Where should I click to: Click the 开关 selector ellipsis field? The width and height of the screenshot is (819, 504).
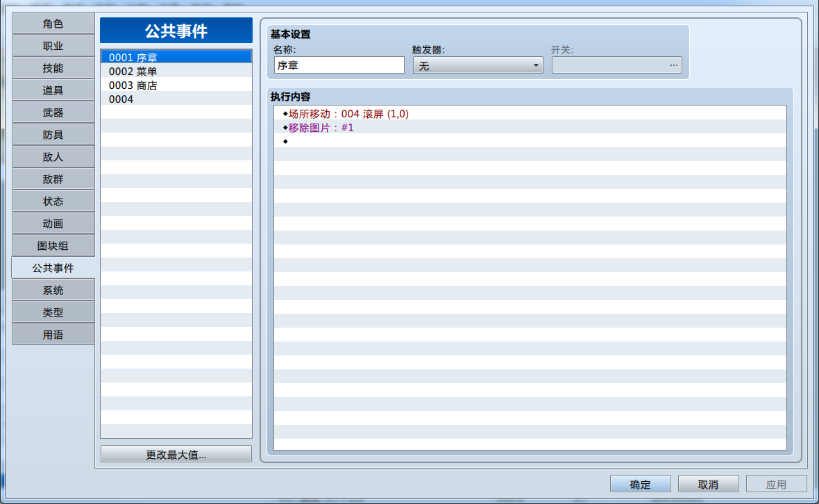[x=617, y=65]
